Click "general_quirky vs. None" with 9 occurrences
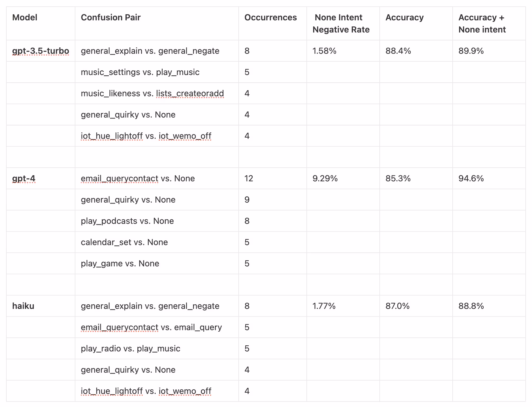Screen dimensions: 532x407 click(x=128, y=200)
